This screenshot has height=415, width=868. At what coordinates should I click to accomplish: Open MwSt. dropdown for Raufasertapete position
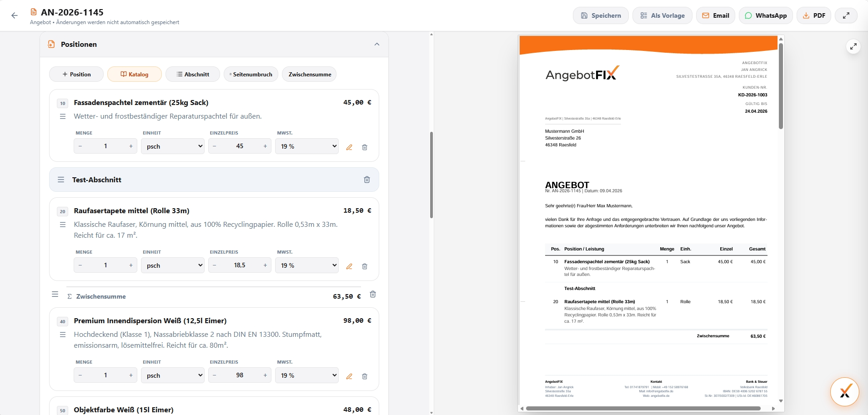point(307,265)
